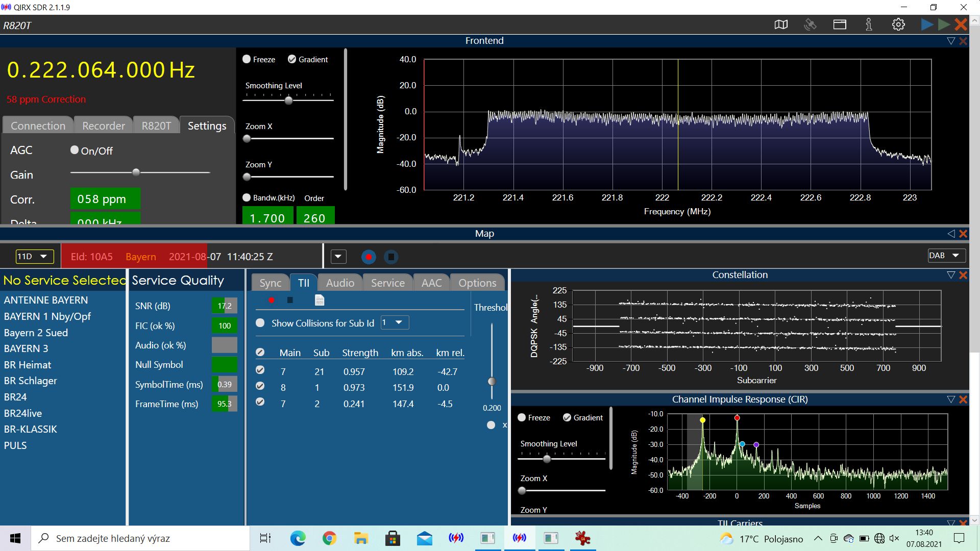Close the Map panel
Image resolution: width=980 pixels, height=551 pixels.
[x=963, y=234]
